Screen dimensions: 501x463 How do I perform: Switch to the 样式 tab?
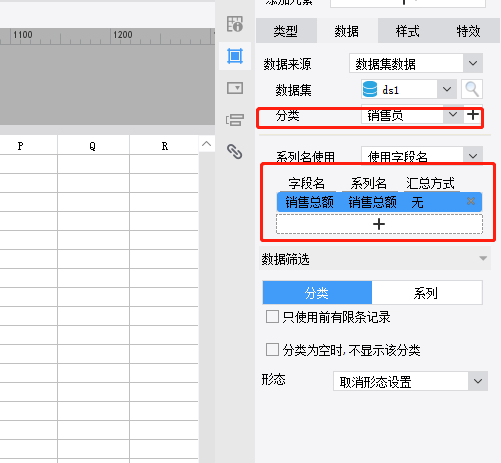click(407, 31)
